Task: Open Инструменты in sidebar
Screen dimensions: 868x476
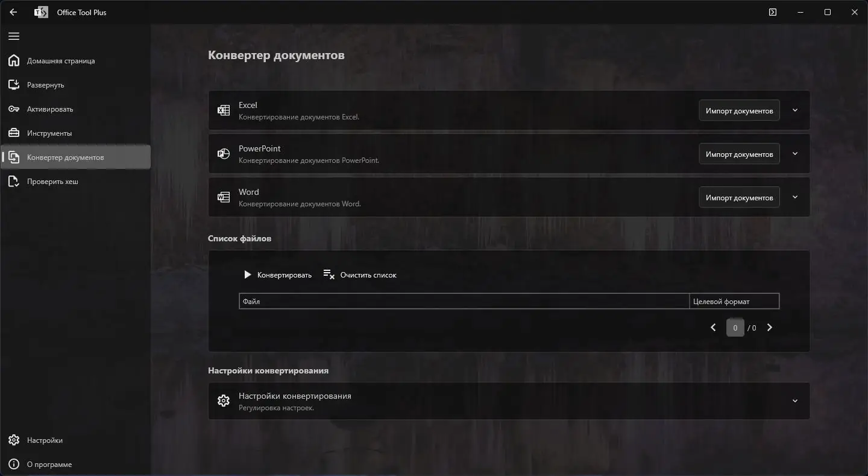Action: pyautogui.click(x=75, y=133)
